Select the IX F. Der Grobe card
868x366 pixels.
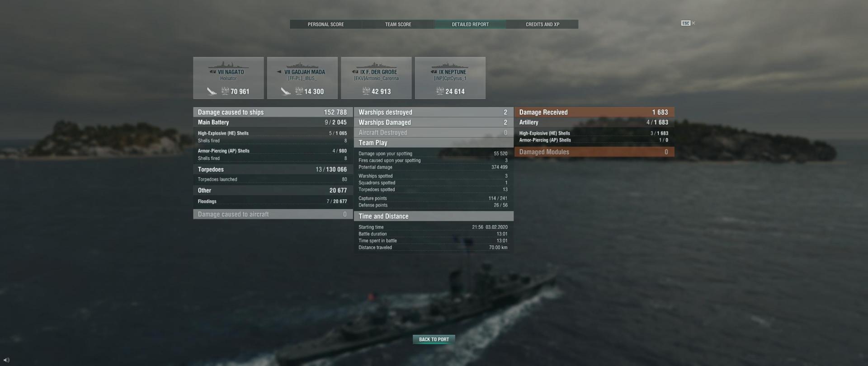point(376,78)
